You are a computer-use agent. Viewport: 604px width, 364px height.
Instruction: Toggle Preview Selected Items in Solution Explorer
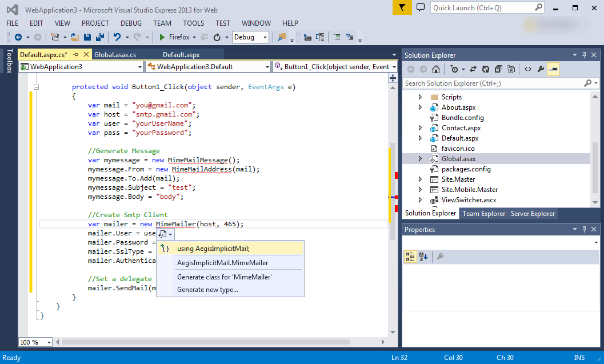pyautogui.click(x=553, y=69)
